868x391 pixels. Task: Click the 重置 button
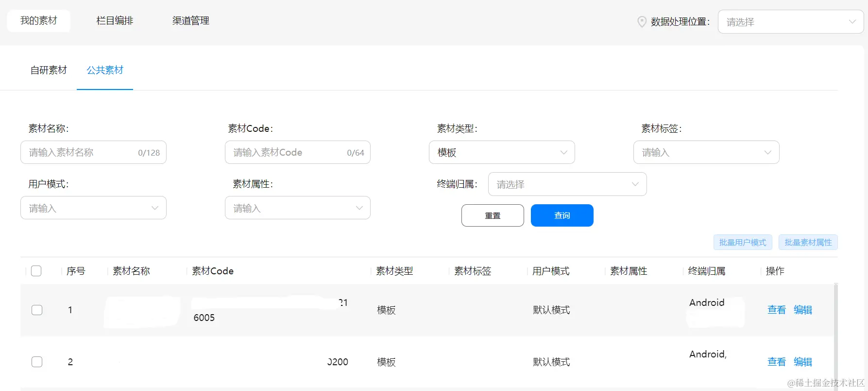[x=493, y=215]
